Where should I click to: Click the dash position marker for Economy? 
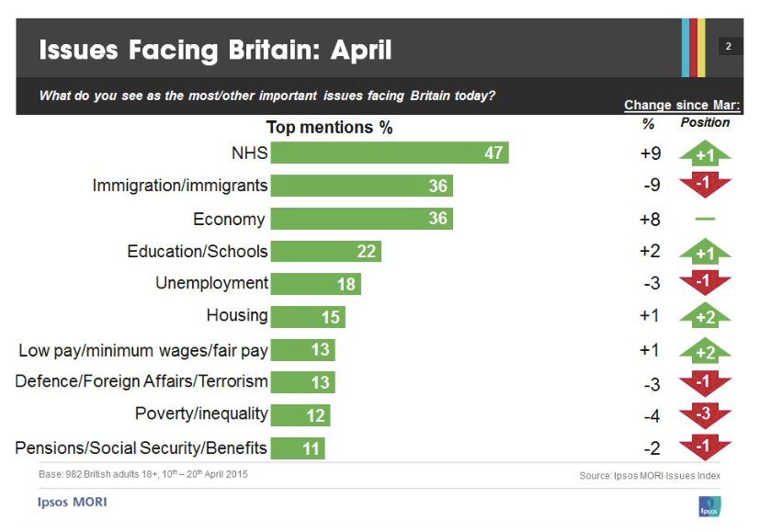[705, 219]
